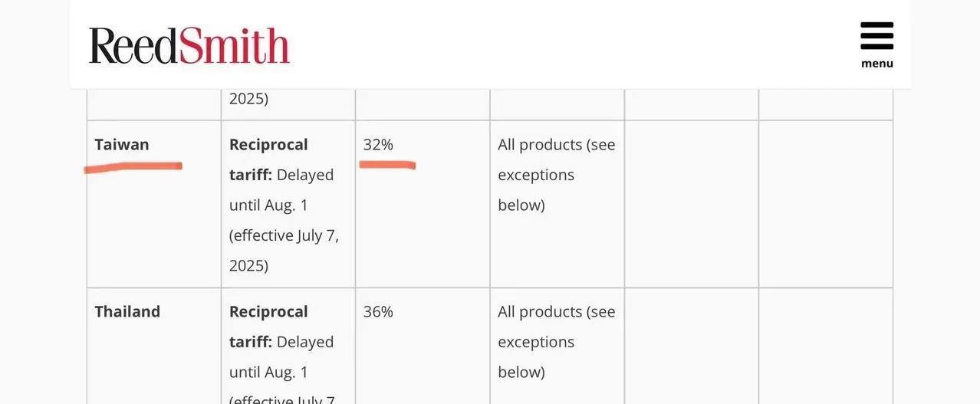Click the "menu" label under hamburger icon
Viewport: 980px width, 404px height.
876,64
